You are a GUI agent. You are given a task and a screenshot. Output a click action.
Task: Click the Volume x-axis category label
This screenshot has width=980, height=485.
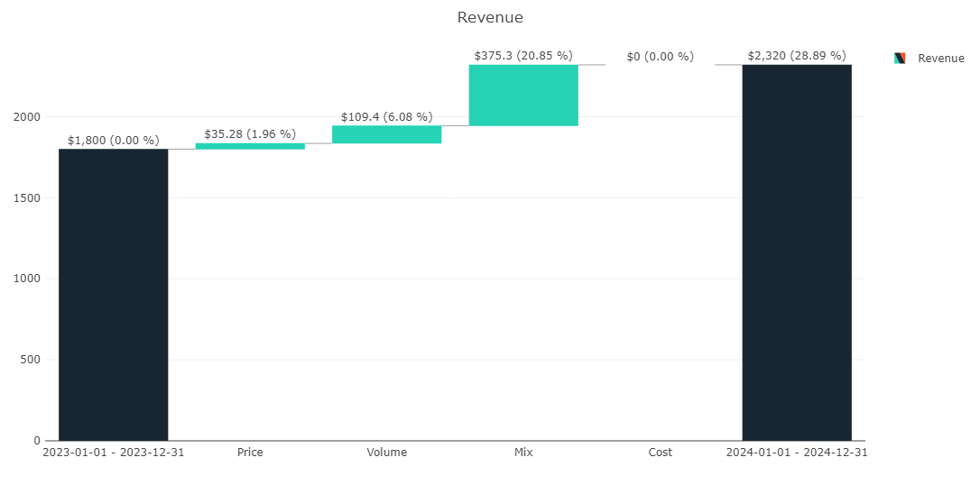pos(386,453)
